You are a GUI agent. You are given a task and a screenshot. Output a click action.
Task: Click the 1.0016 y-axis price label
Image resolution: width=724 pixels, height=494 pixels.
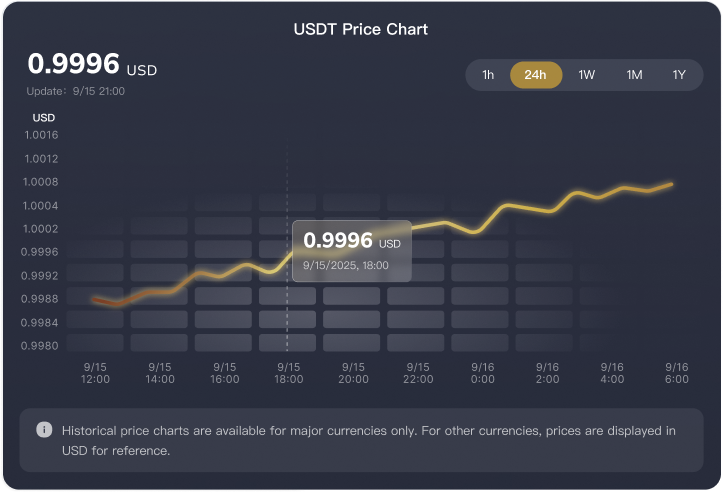click(x=42, y=135)
